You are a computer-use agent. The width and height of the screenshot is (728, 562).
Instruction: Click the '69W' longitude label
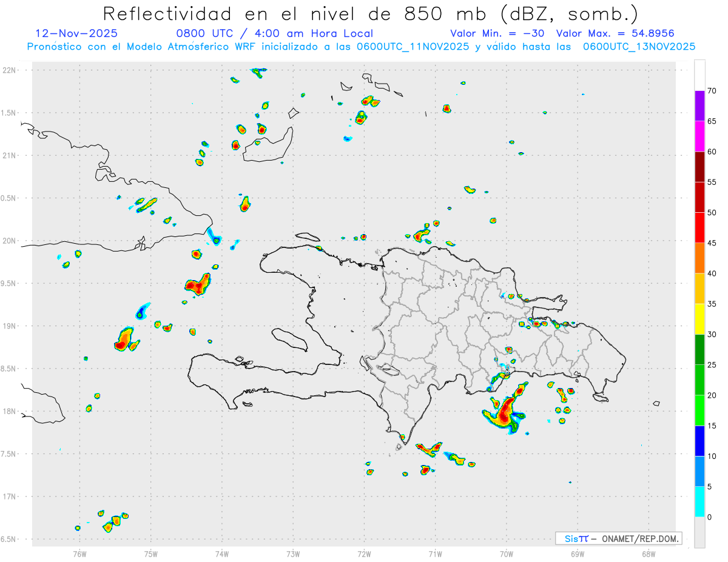[x=578, y=554]
